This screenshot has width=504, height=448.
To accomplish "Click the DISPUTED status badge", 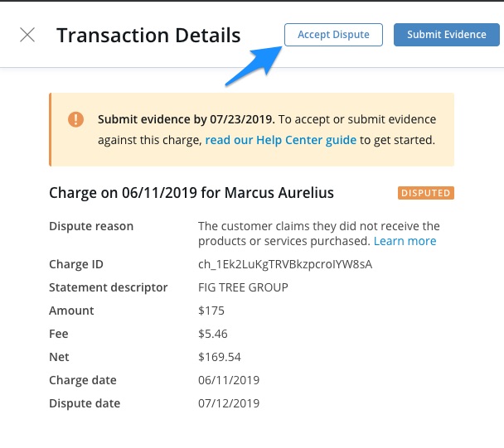I will tap(426, 193).
